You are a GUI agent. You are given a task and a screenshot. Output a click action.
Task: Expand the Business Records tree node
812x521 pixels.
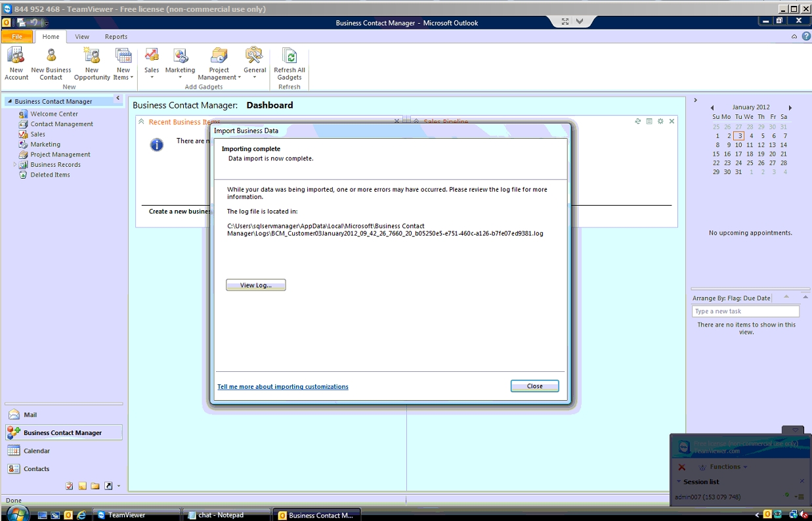point(15,165)
